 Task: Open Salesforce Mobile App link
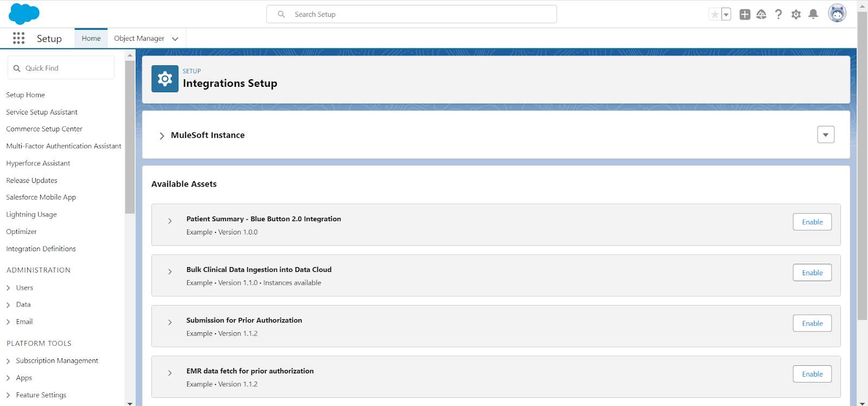coord(41,198)
